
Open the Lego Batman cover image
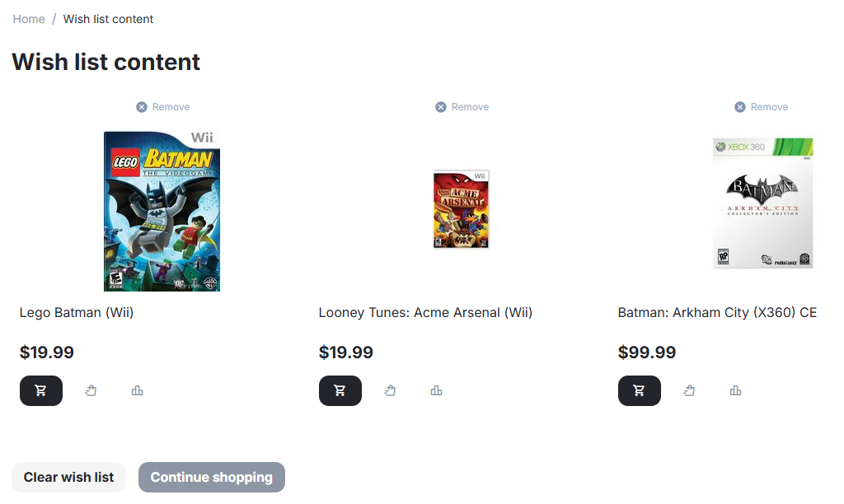click(162, 211)
